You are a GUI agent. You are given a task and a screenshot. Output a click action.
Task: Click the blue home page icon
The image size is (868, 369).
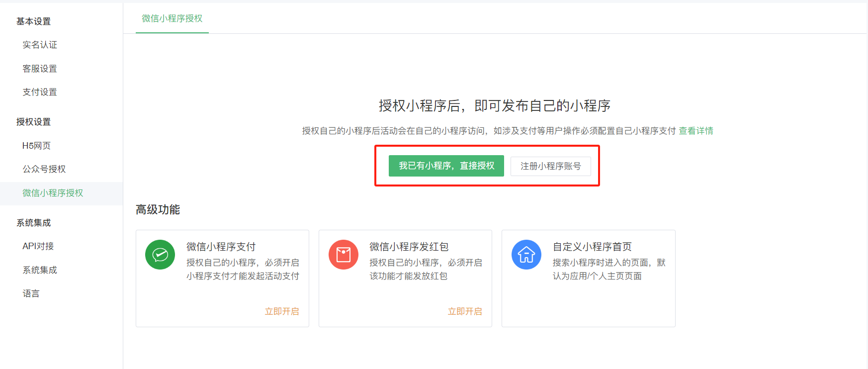[526, 255]
